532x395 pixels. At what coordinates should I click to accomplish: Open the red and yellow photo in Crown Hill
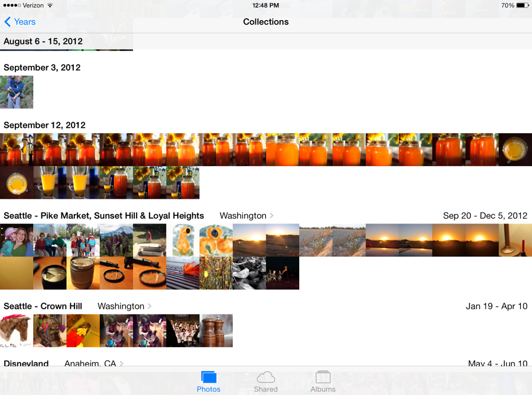(x=83, y=331)
